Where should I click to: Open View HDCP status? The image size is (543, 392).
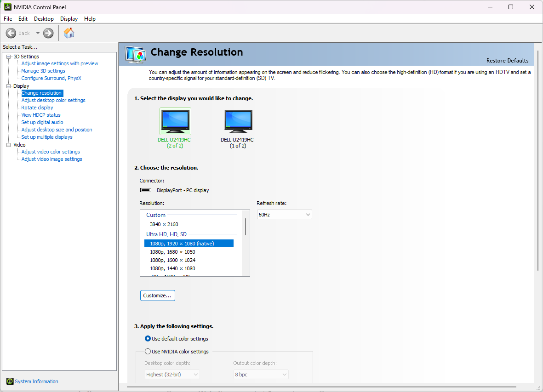(41, 115)
